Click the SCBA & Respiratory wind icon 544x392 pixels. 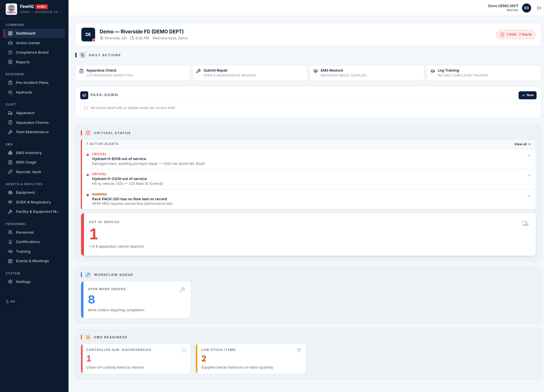(10, 202)
